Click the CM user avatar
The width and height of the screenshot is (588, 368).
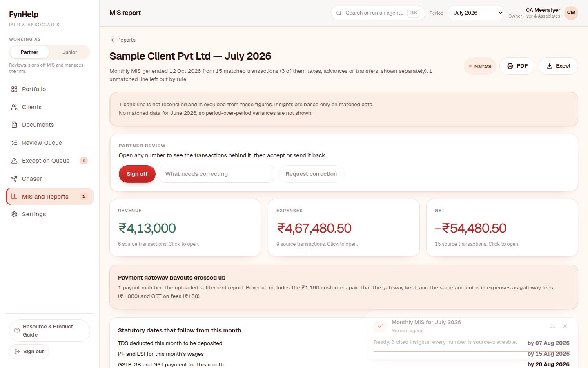571,13
